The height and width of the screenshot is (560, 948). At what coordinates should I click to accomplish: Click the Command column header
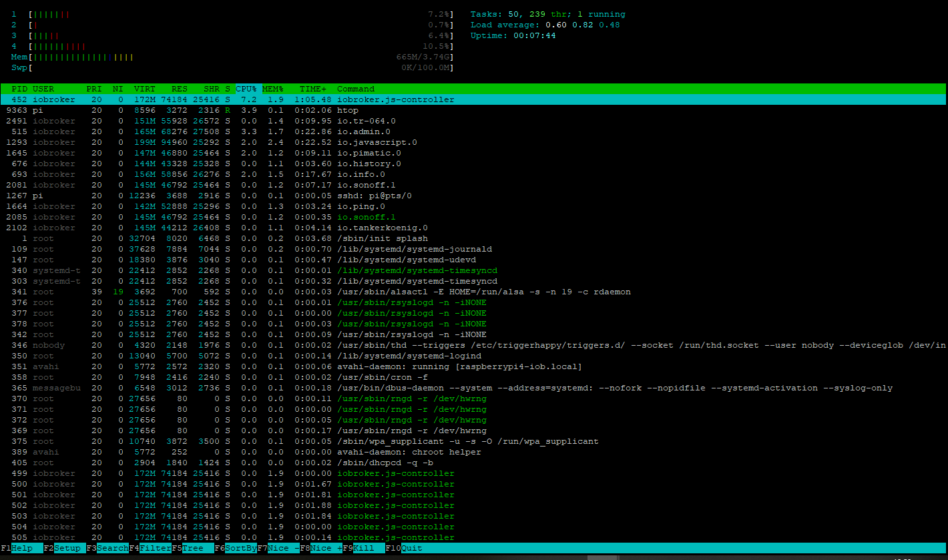356,89
